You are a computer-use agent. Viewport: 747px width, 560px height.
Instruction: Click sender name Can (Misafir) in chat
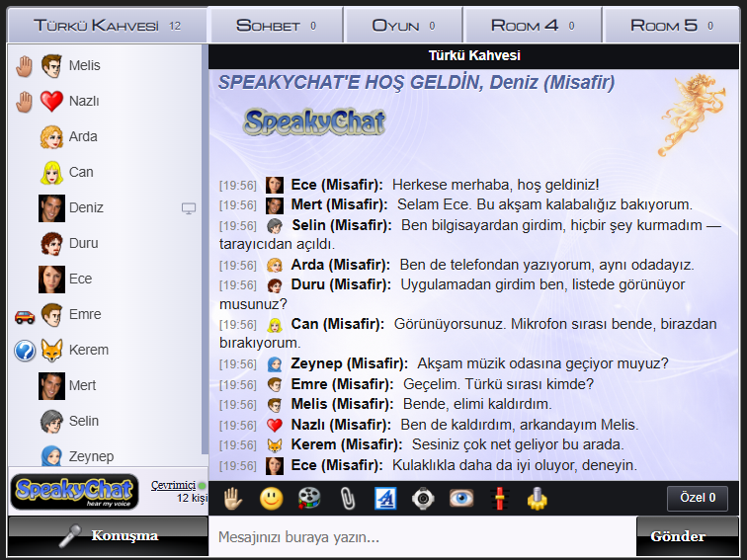(337, 324)
